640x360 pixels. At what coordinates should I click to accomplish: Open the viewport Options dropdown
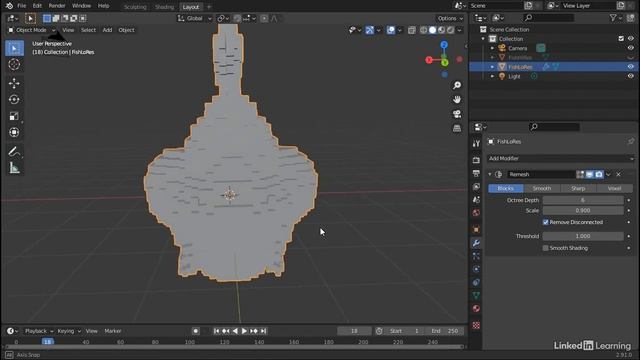coord(450,18)
